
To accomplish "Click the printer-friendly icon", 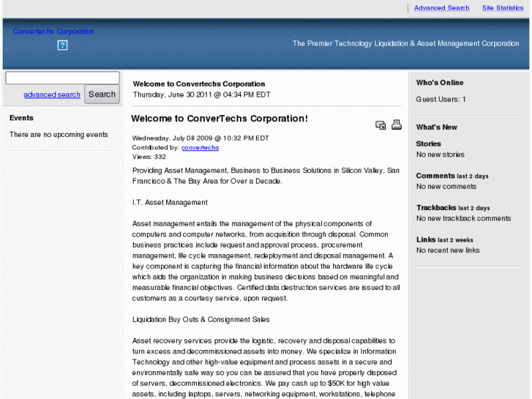I will point(397,124).
